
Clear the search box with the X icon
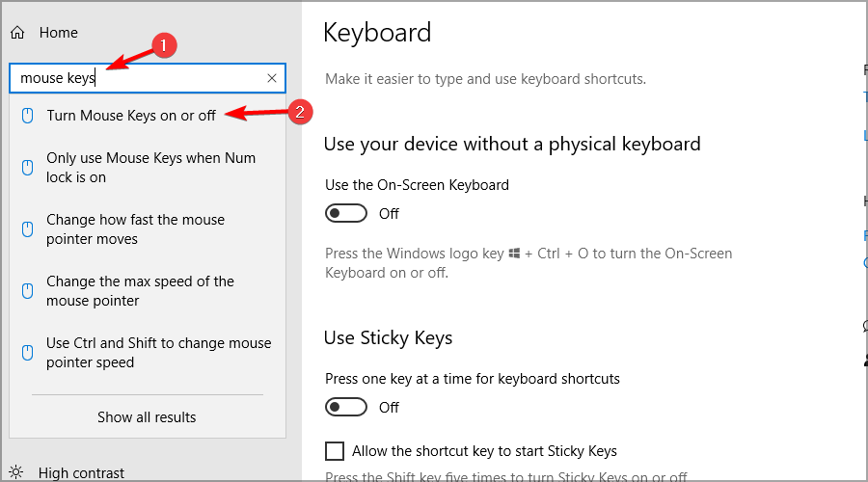point(272,78)
